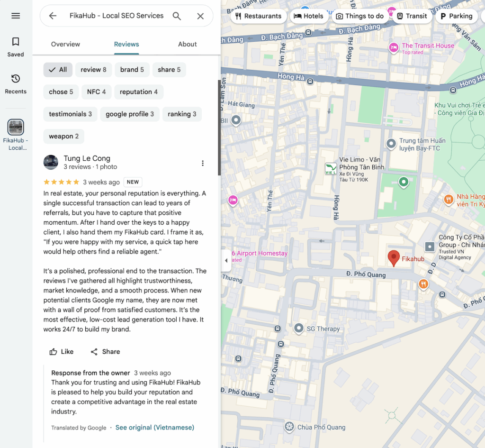Select the Parking map category chip

[457, 16]
